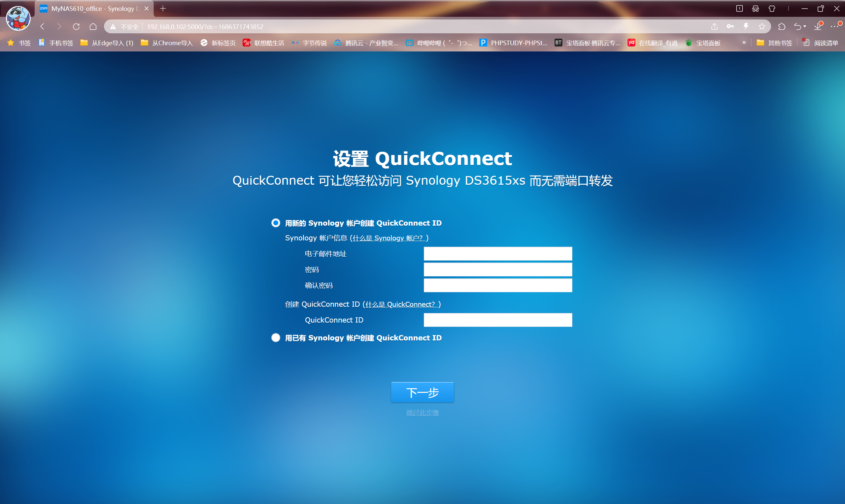Select 用已有 Synology 帐户创建 radio button

[276, 337]
